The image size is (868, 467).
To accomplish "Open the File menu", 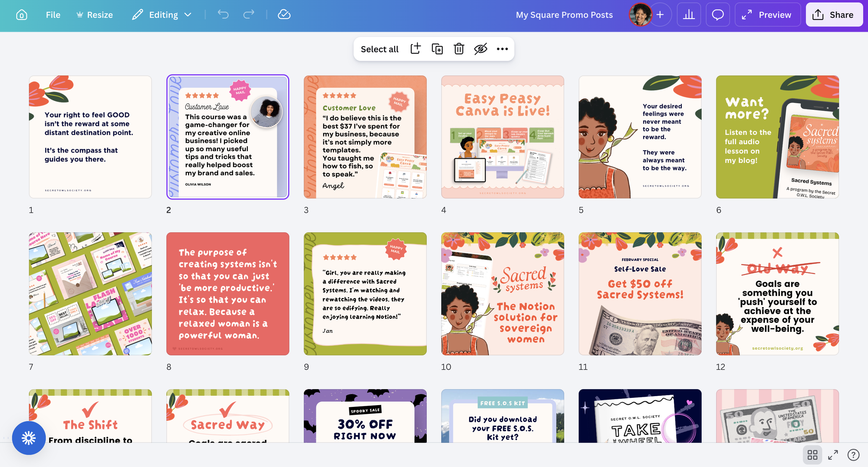I will (53, 15).
